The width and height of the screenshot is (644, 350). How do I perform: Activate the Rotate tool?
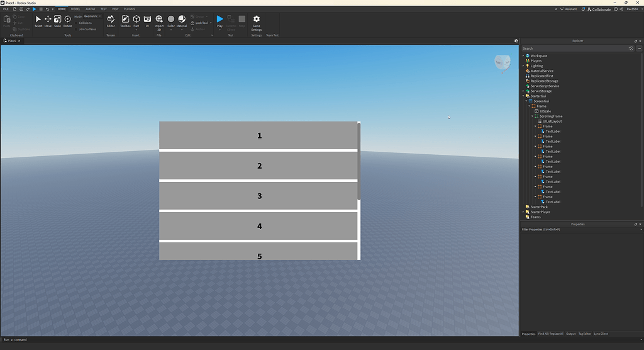coord(67,21)
